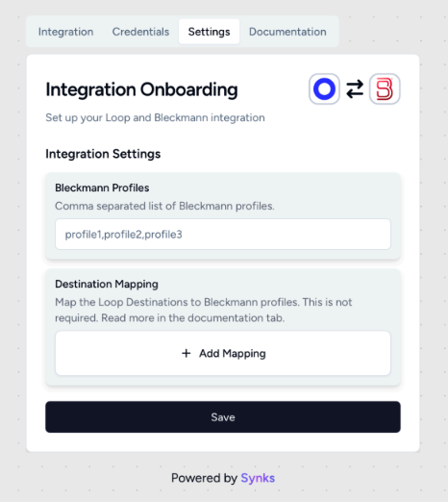Viewport: 448px width, 502px height.
Task: Click the red Bleckmann logo icon
Action: click(x=385, y=88)
